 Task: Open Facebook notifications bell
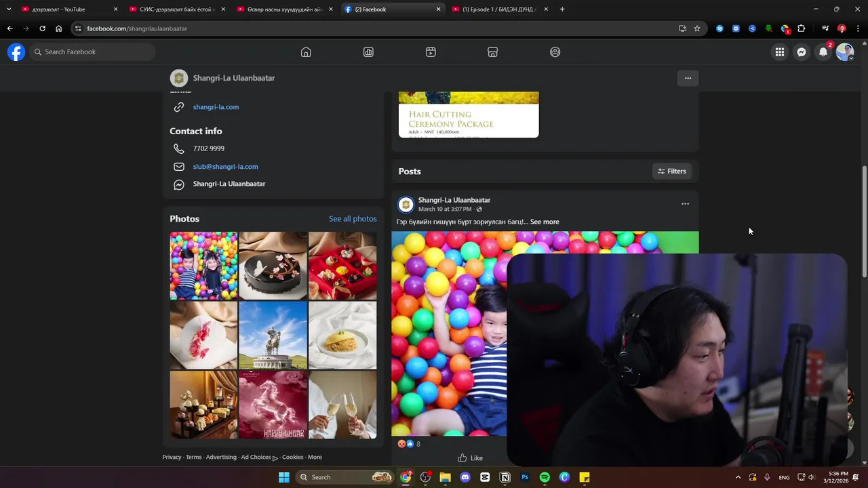click(823, 52)
